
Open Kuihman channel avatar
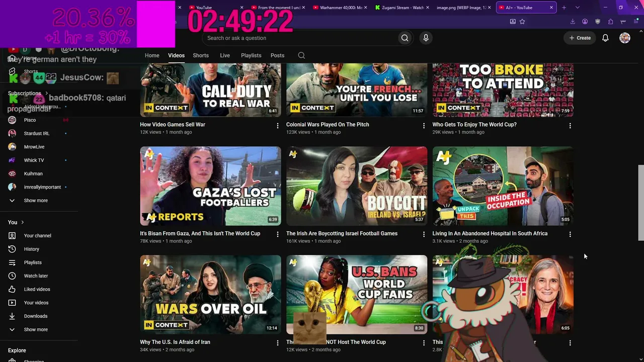[12, 173]
